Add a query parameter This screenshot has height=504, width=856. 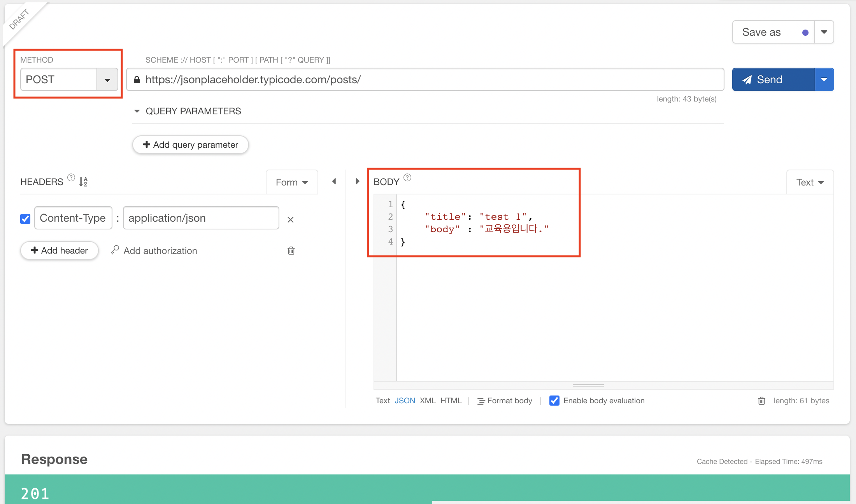click(191, 145)
